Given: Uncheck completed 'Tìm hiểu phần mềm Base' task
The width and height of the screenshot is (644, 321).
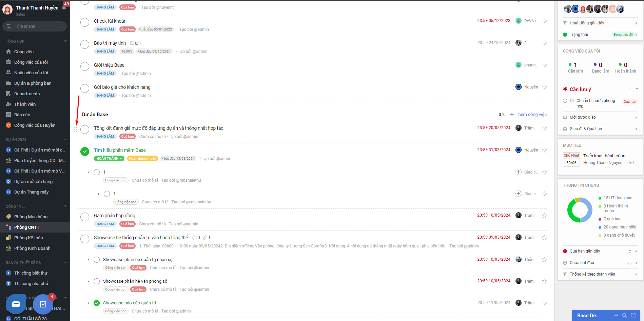Looking at the screenshot, I should (x=85, y=152).
